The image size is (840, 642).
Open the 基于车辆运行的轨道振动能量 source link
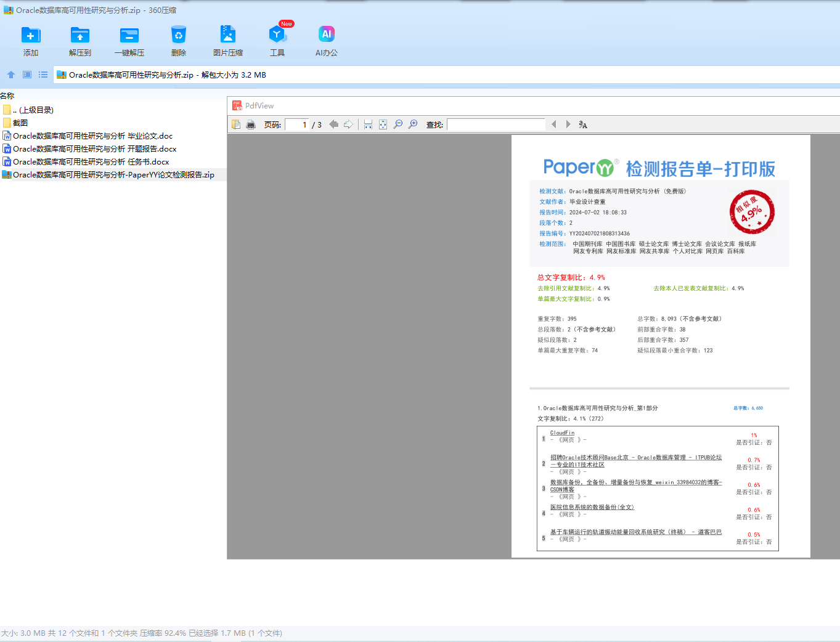[635, 532]
